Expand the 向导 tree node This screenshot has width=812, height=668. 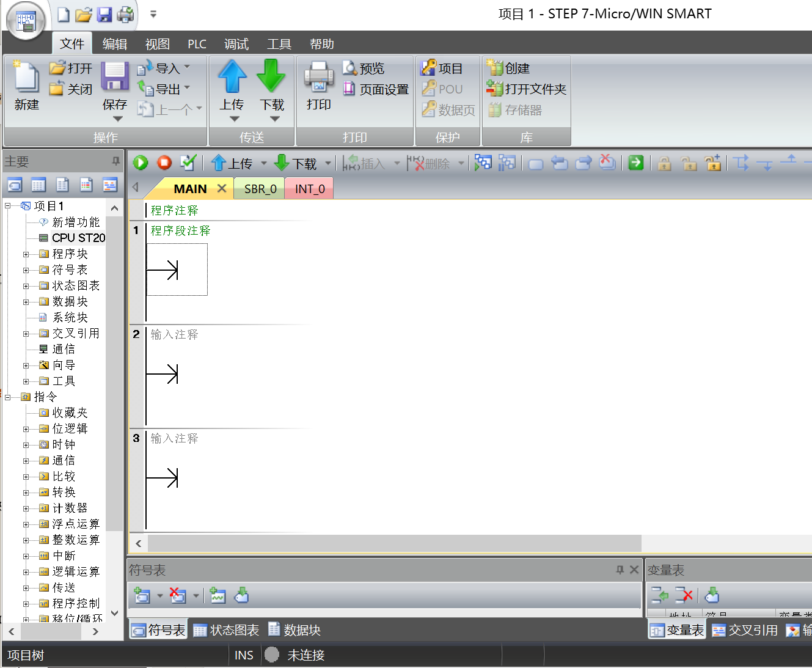coord(26,365)
